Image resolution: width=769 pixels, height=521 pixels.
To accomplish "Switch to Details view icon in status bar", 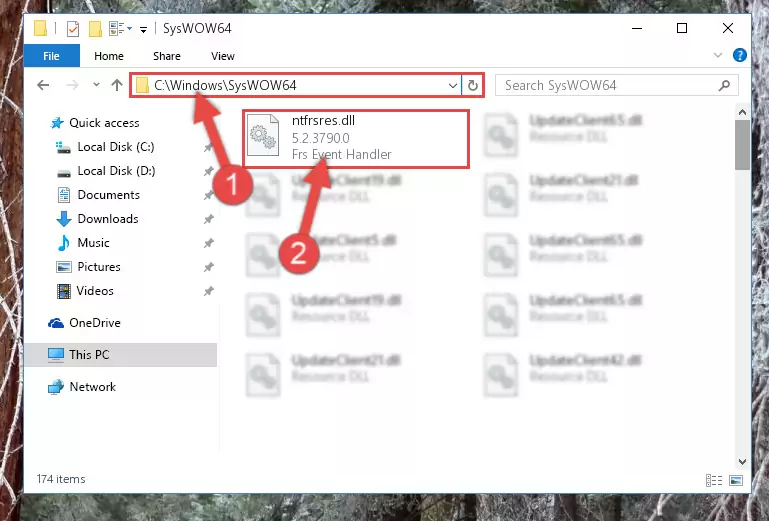I will [714, 480].
